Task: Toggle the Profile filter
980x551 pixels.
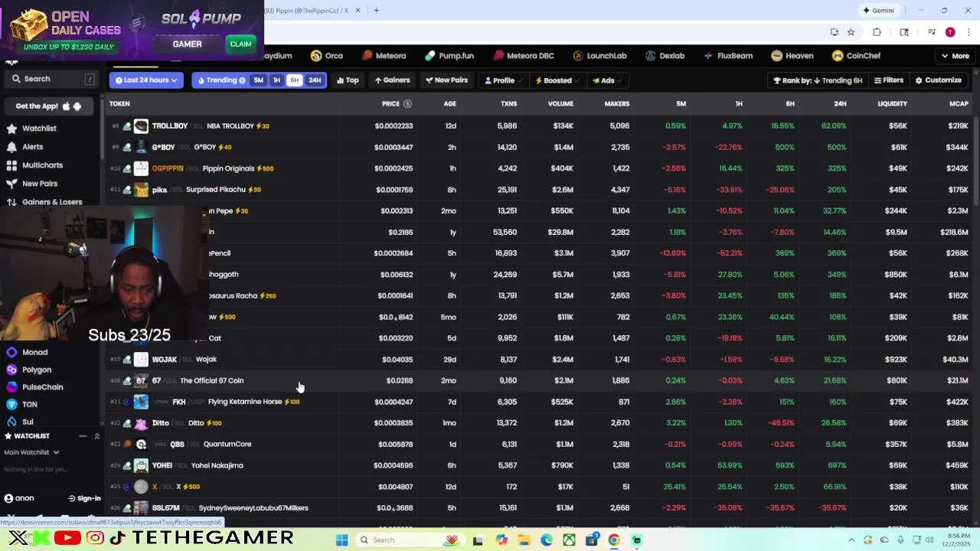Action: [502, 80]
